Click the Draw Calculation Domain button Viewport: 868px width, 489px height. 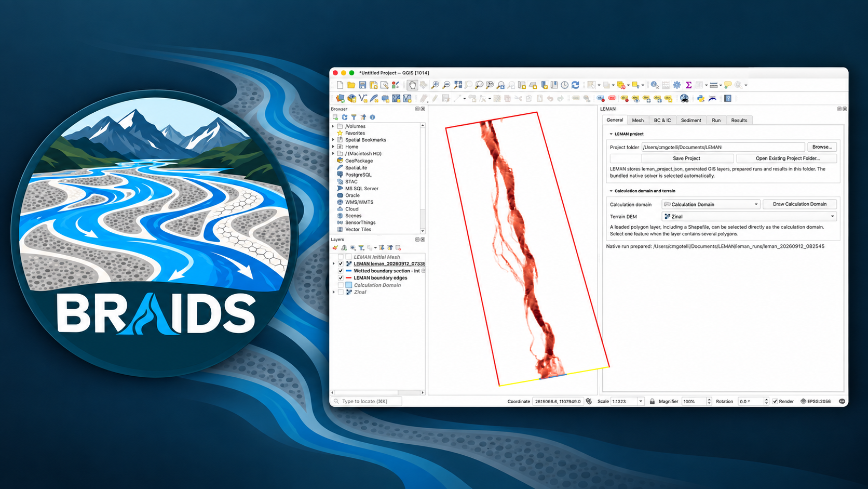click(x=799, y=204)
